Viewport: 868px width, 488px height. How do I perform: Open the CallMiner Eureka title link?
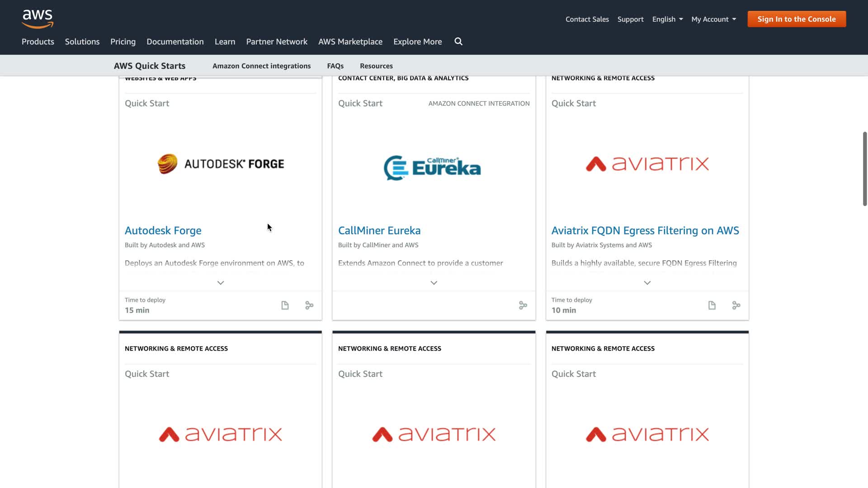379,230
